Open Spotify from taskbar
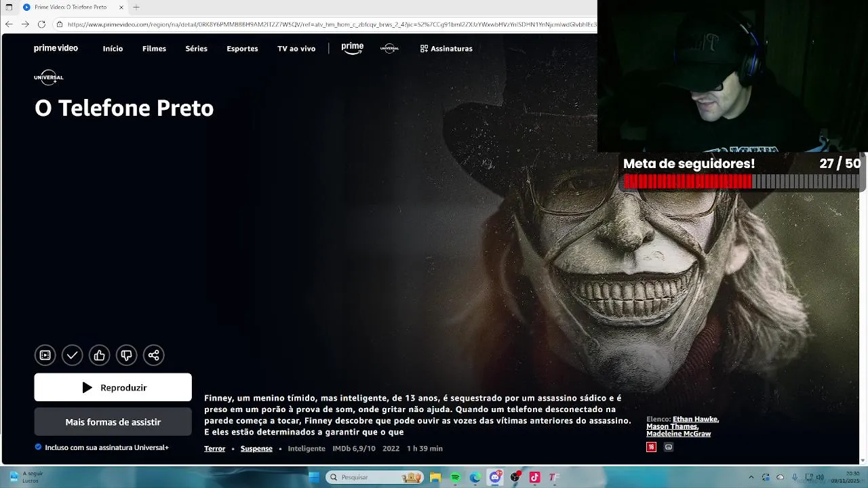868x488 pixels. 455,477
